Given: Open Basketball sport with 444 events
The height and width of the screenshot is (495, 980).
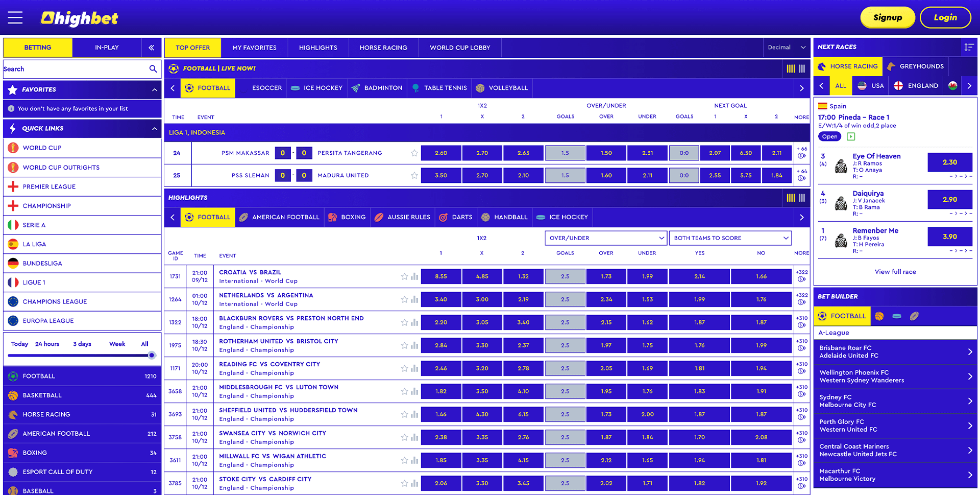Looking at the screenshot, I should [x=82, y=395].
